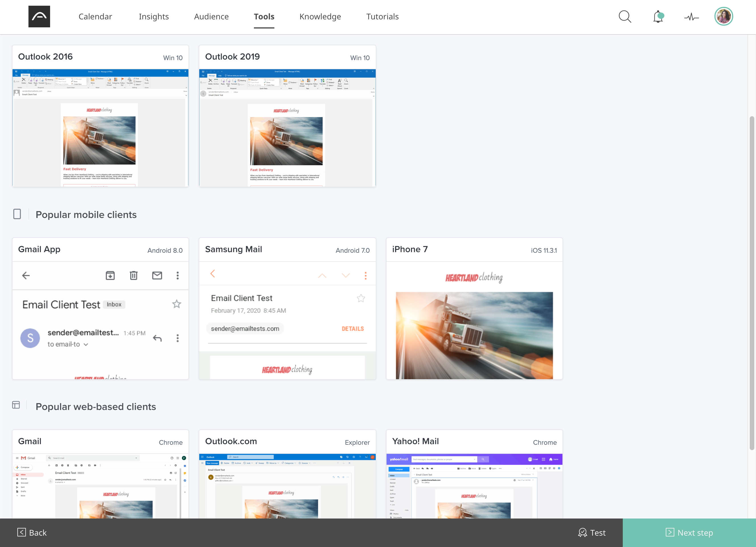756x547 pixels.
Task: Click the Test button
Action: (592, 533)
